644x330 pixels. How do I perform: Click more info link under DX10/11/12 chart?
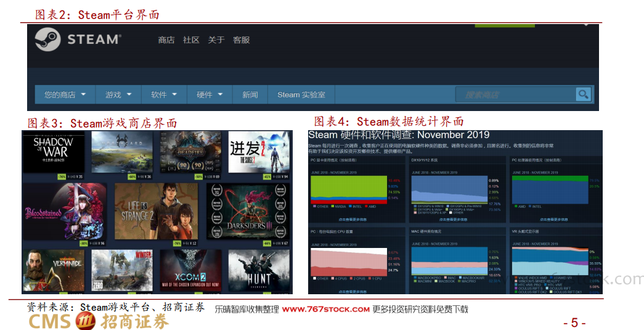point(453,220)
